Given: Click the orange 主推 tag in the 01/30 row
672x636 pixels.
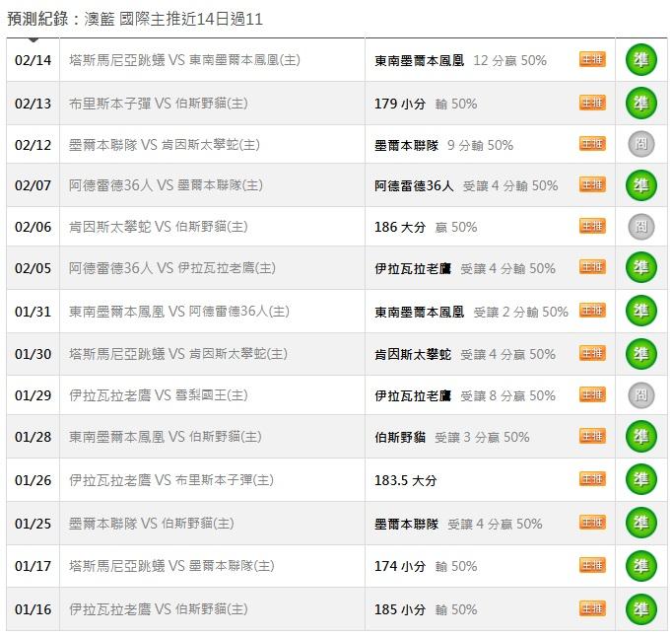Looking at the screenshot, I should [x=593, y=353].
